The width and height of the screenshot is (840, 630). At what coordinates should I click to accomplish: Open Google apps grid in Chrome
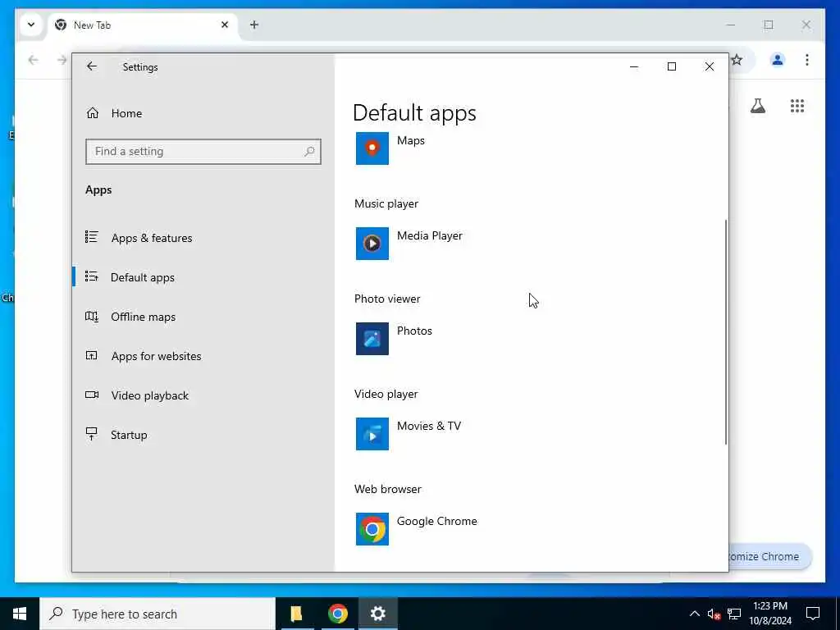(x=797, y=106)
